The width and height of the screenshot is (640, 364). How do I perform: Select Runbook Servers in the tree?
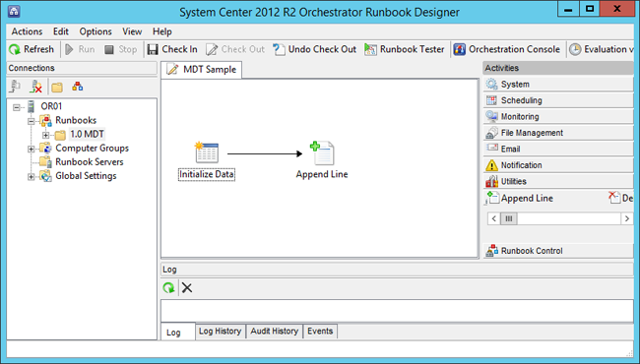point(90,161)
